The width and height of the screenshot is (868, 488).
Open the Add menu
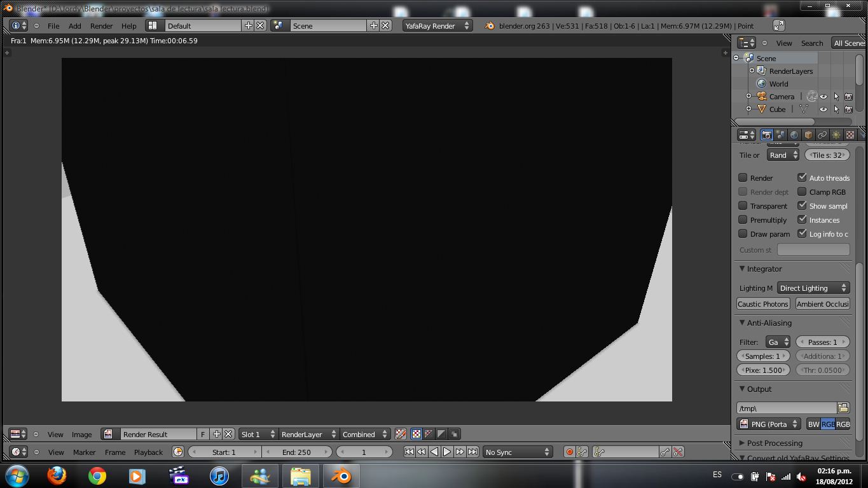[x=75, y=26]
